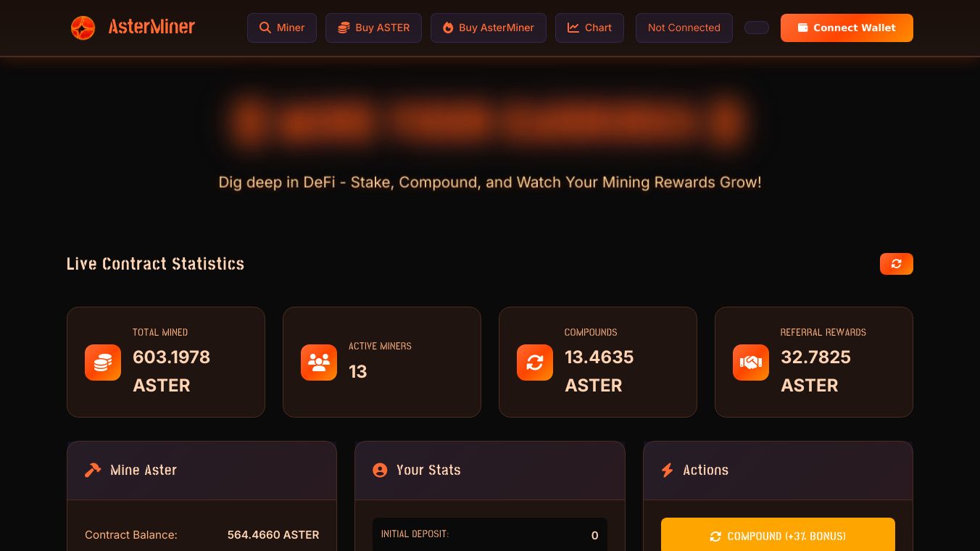Click the Total Mined coins icon

103,362
